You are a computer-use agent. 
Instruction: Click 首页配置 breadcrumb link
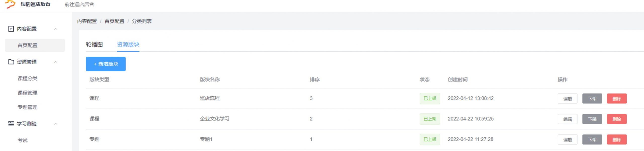click(114, 21)
